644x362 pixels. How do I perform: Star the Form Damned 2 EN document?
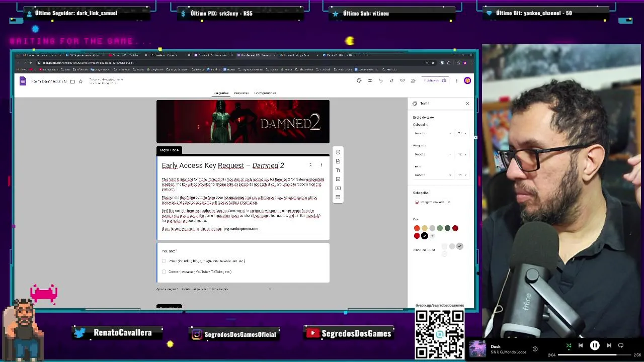[80, 81]
